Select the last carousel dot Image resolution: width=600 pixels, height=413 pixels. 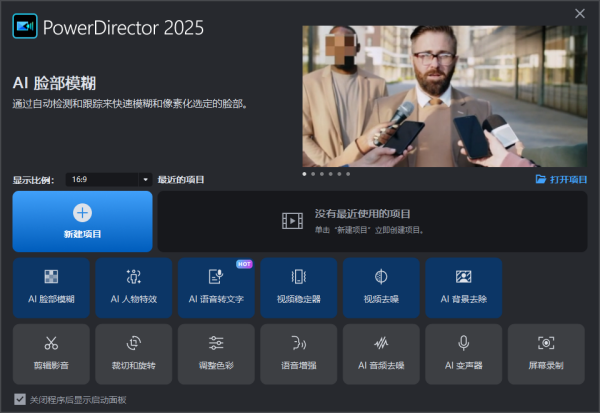(348, 174)
